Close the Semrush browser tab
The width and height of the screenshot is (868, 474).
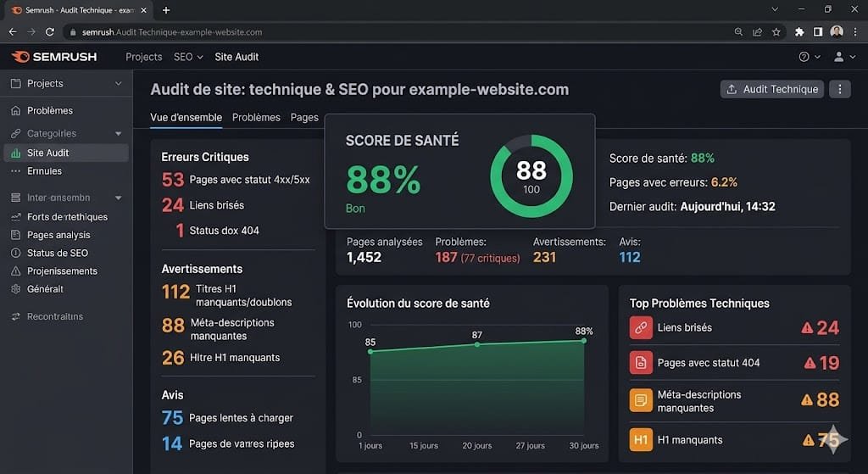(x=143, y=10)
